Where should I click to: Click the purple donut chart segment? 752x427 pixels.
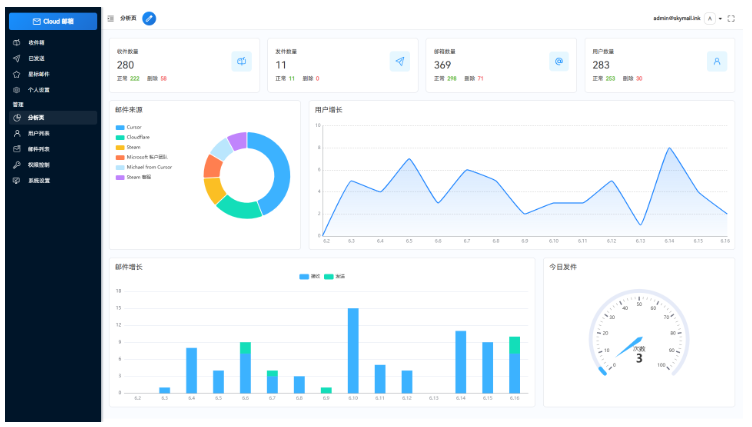(x=237, y=141)
